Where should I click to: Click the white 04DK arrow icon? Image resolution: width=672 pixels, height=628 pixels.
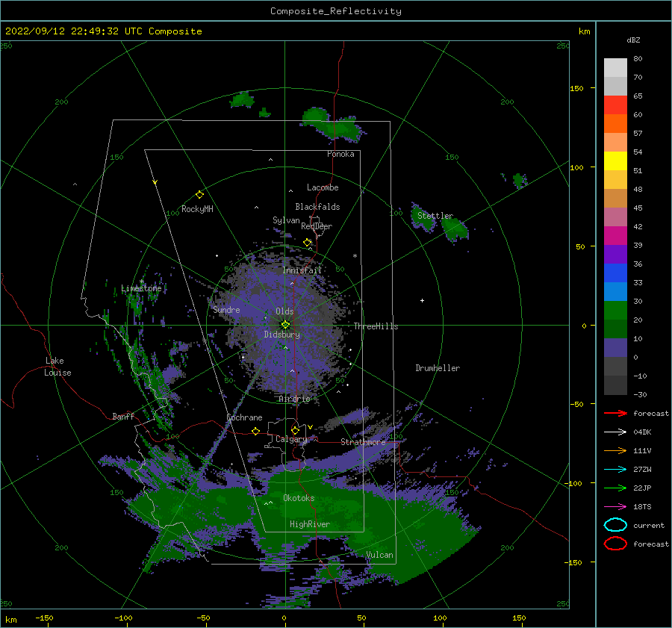tap(615, 432)
